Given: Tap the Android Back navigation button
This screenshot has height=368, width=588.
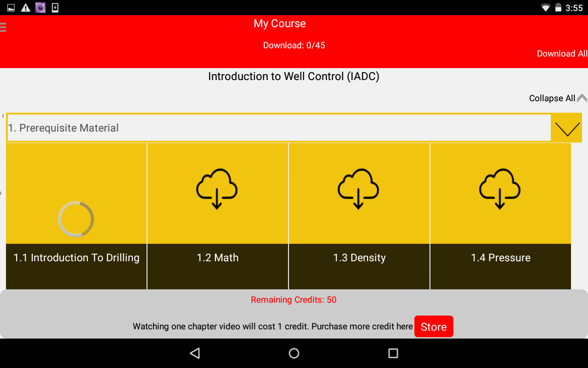Looking at the screenshot, I should click(x=195, y=353).
